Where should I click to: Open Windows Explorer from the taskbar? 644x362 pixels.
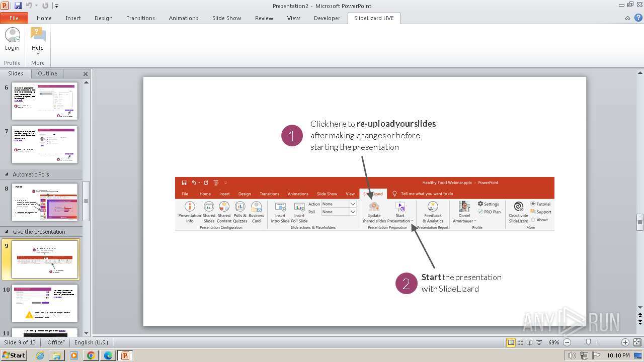click(57, 355)
